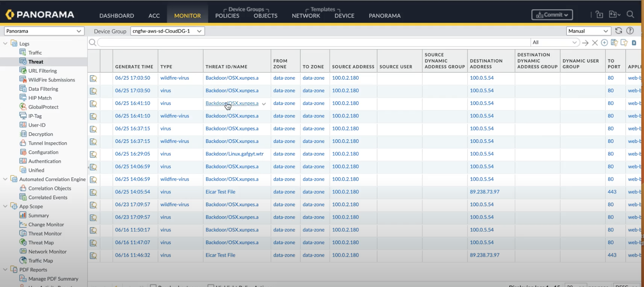This screenshot has width=644, height=287.
Task: Refresh the log view
Action: pyautogui.click(x=619, y=31)
